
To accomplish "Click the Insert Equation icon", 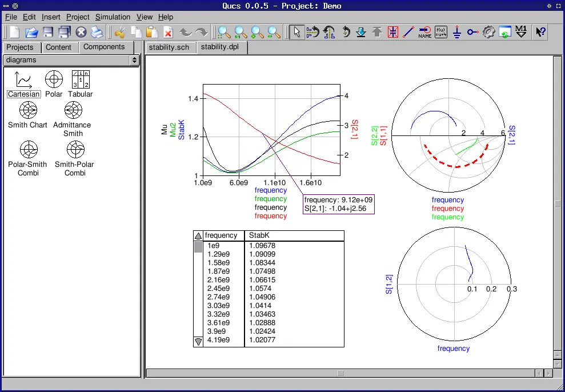I will (x=441, y=32).
